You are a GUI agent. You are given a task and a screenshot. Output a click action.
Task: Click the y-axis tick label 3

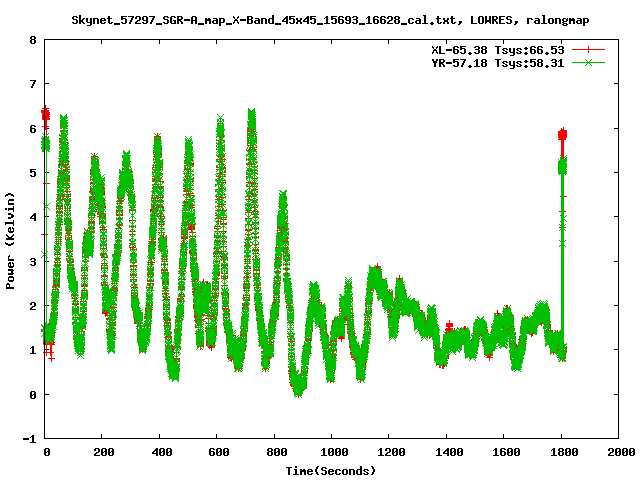(33, 262)
